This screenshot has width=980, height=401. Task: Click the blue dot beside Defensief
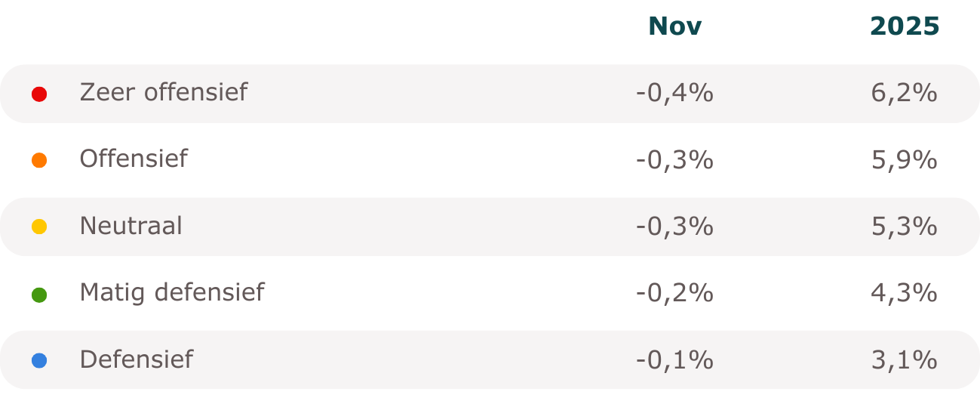(x=39, y=360)
